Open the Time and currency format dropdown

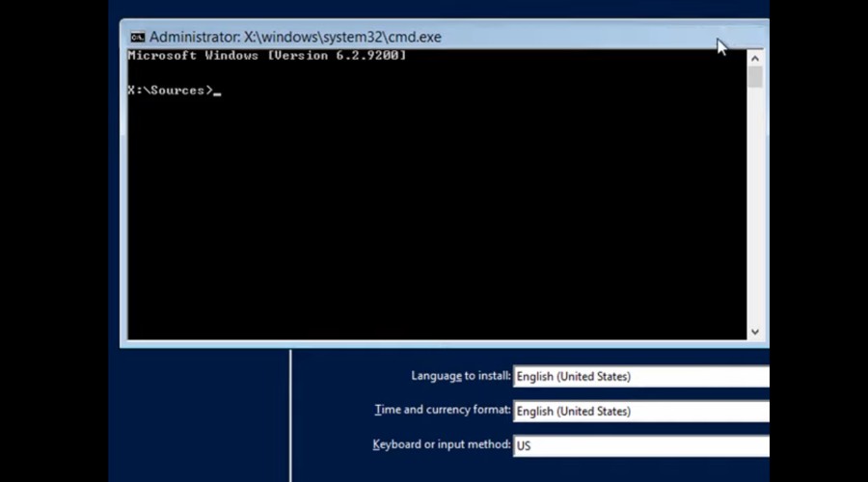[x=641, y=412]
